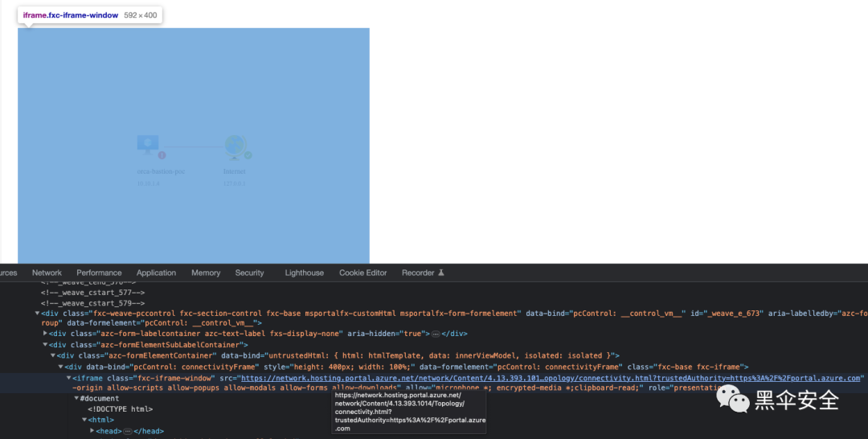Expand the azc-form-labelcontainer div node

coord(45,334)
